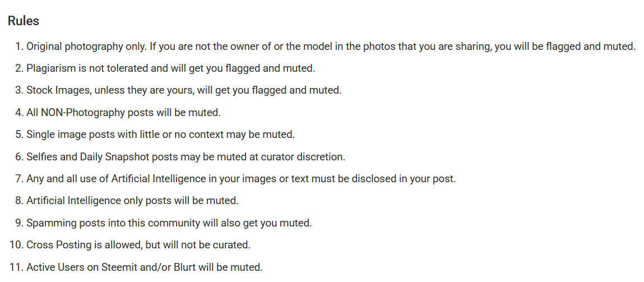Select the Single image posts rule
644x282 pixels.
[160, 135]
